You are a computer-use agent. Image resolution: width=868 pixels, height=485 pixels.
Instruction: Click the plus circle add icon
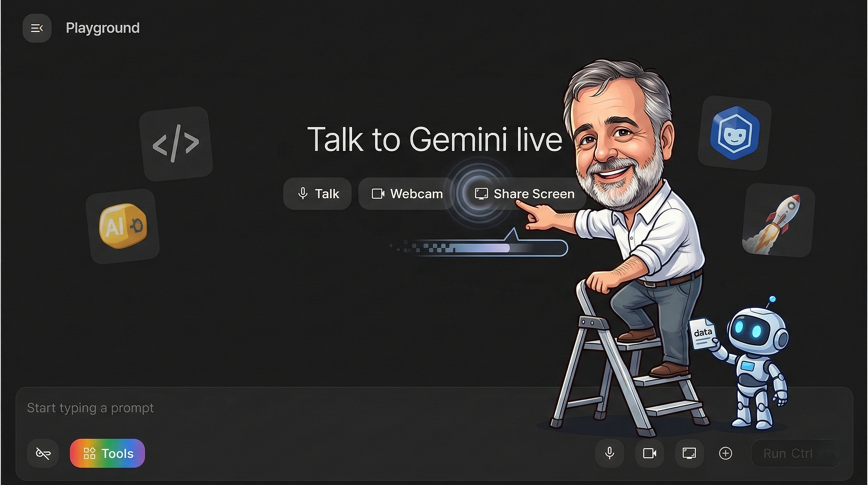(726, 453)
